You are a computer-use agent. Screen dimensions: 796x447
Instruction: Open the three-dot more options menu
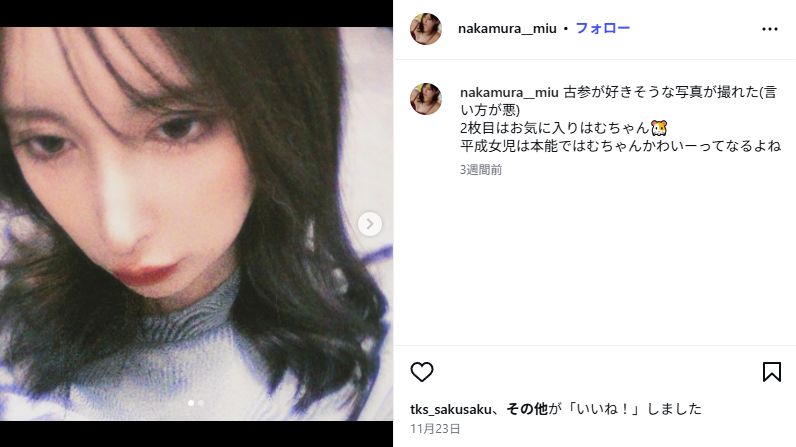pos(770,29)
